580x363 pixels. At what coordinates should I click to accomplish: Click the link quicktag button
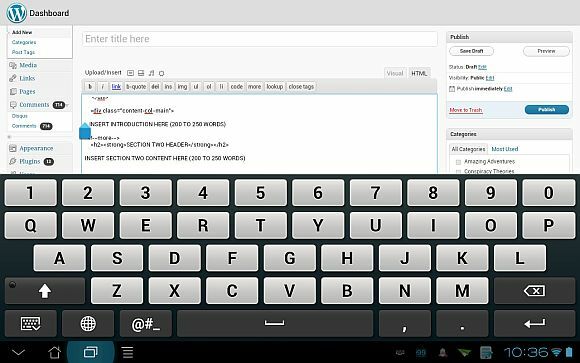tap(116, 87)
